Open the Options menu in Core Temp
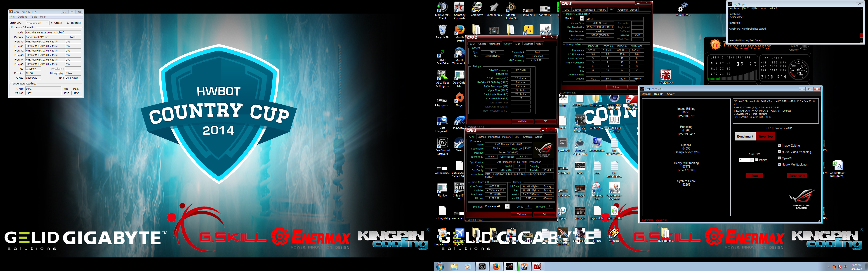Screen dimensions: 868x271 (22, 16)
